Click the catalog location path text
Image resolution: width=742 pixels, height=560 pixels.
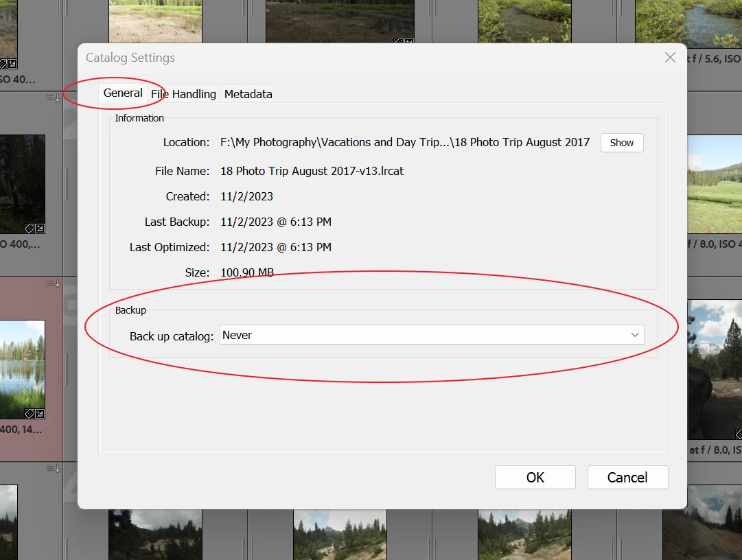(405, 142)
